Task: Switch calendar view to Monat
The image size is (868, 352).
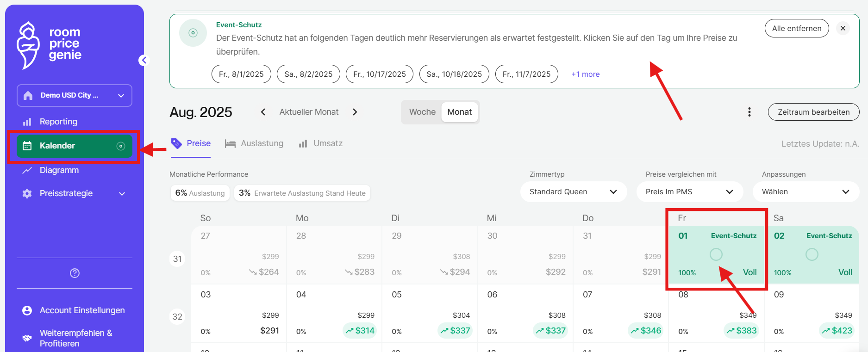Action: [x=459, y=112]
